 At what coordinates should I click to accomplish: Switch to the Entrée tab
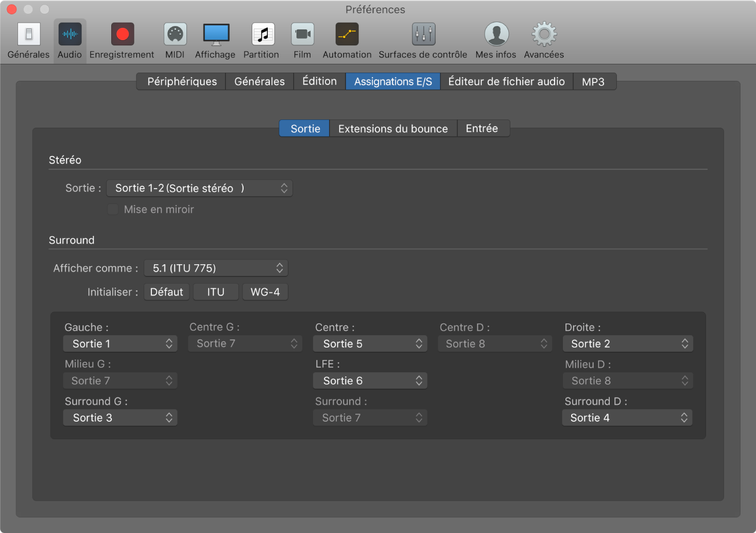(x=483, y=129)
